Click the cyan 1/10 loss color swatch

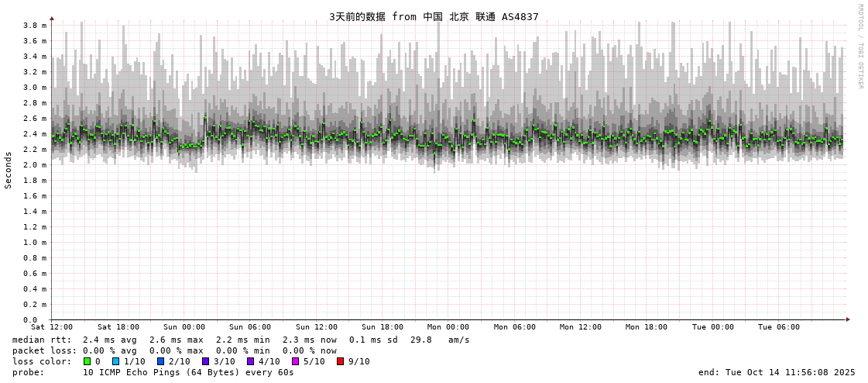click(x=116, y=361)
